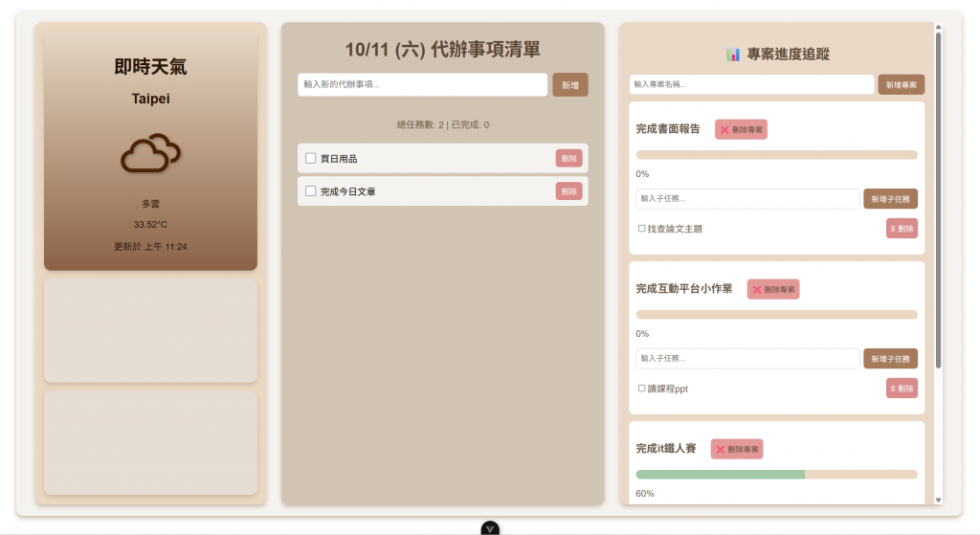Click the 新增專案 button
Image resolution: width=980 pixels, height=535 pixels.
coord(901,84)
